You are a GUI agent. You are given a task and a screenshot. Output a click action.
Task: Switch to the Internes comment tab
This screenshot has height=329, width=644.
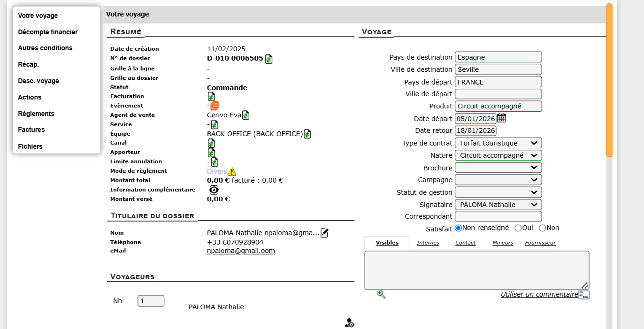428,243
